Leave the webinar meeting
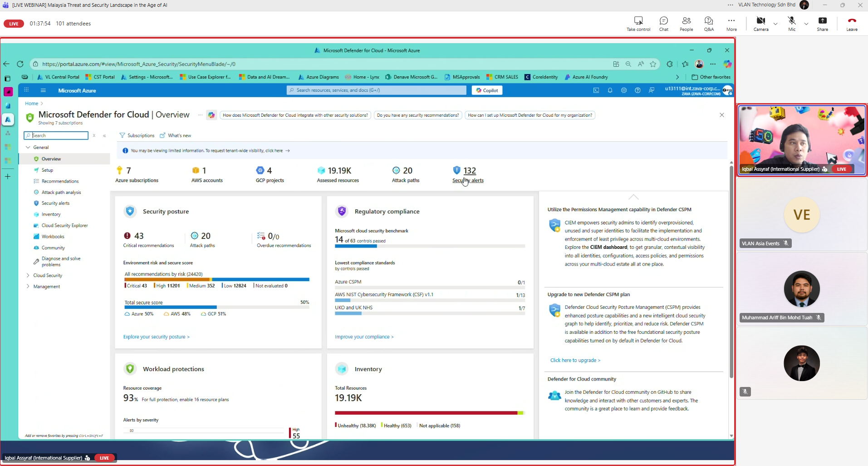Screen dimensions: 868x466 point(852,21)
